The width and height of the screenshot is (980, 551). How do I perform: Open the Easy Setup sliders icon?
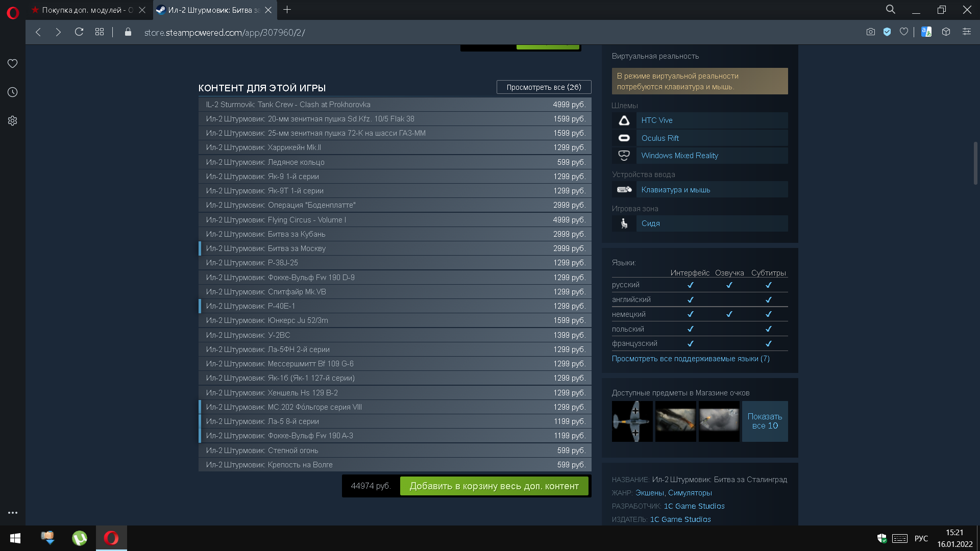(x=966, y=32)
